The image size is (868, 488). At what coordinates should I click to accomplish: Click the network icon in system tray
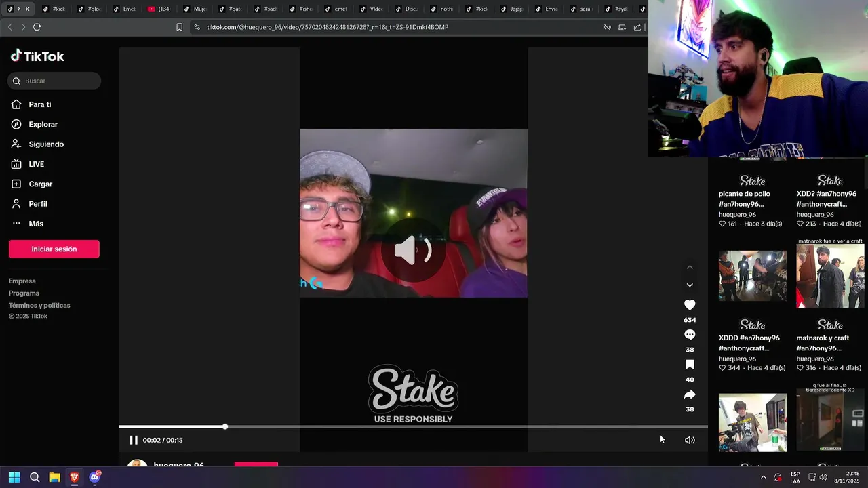coord(812,477)
